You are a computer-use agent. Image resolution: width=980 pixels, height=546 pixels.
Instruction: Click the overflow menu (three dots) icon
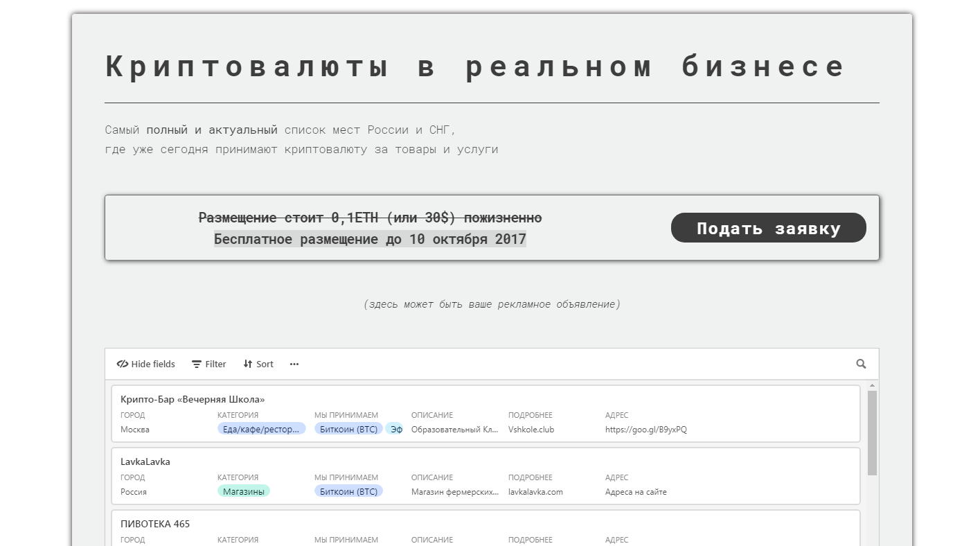coord(294,364)
